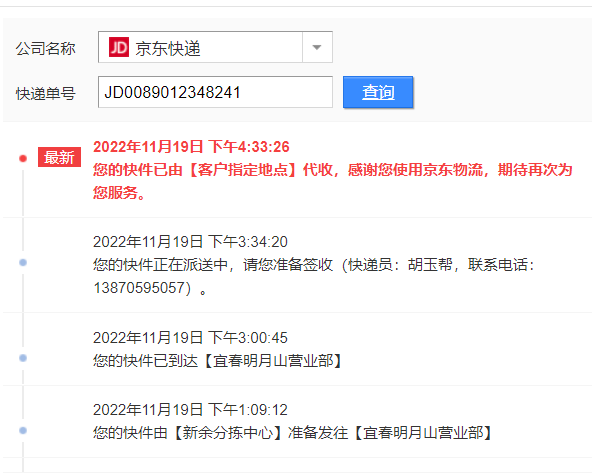Image resolution: width=592 pixels, height=475 pixels.
Task: Click the tracking number input field
Action: (x=215, y=92)
